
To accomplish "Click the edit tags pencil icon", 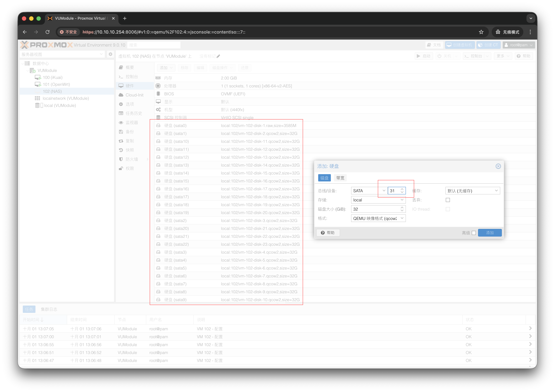I will (218, 56).
